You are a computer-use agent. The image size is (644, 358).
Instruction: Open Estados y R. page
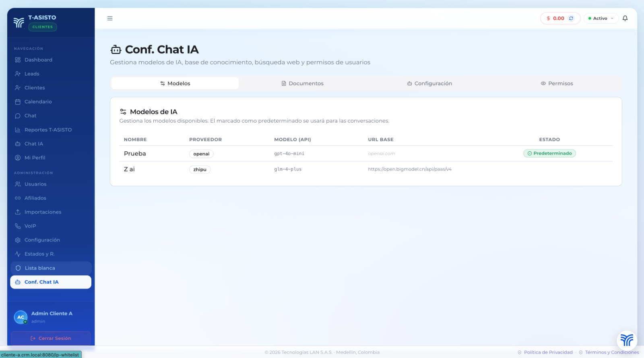coord(51,254)
